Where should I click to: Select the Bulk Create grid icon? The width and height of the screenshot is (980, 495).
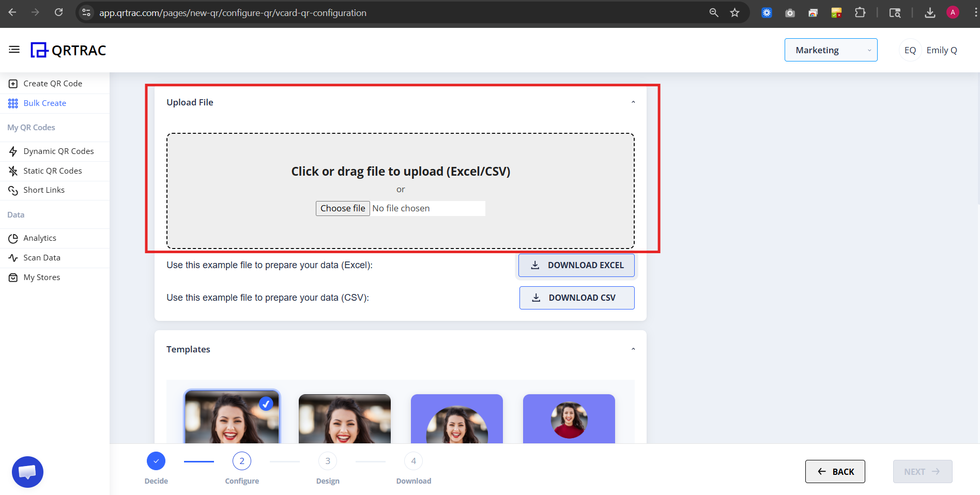click(x=12, y=103)
